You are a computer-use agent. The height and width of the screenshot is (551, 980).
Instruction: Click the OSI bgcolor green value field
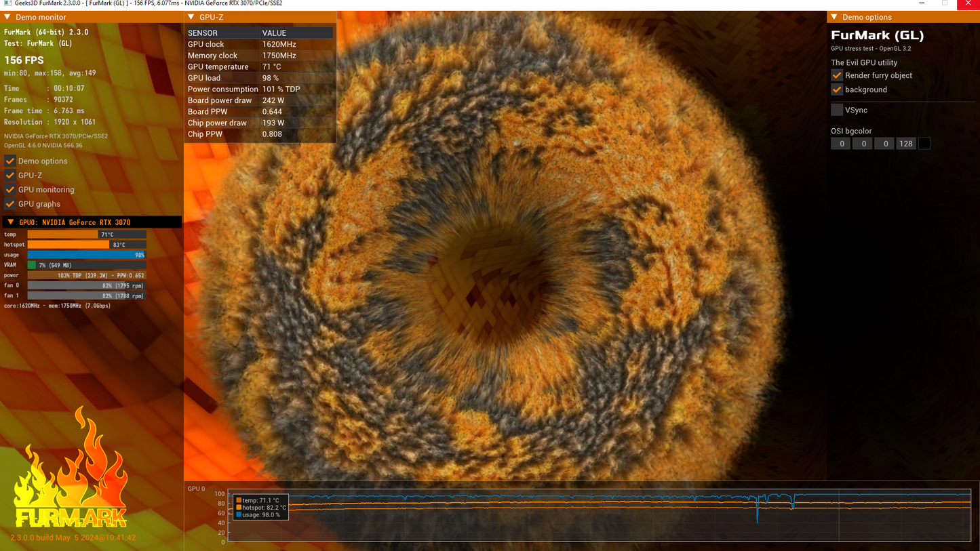[x=863, y=144]
